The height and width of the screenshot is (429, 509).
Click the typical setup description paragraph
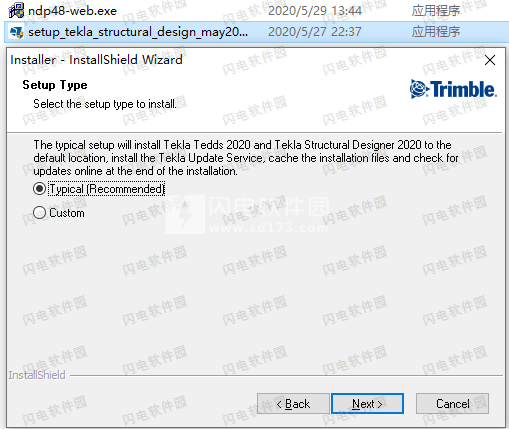(246, 158)
